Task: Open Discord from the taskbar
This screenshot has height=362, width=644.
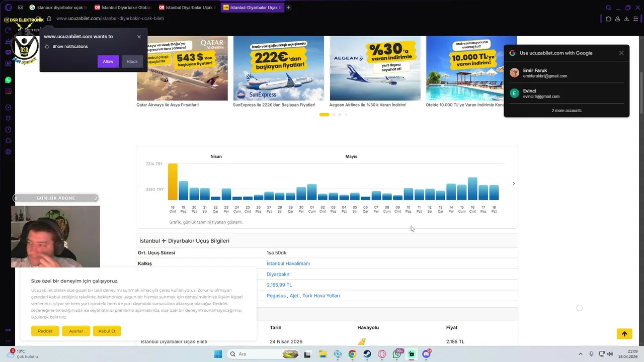Action: tap(427, 354)
